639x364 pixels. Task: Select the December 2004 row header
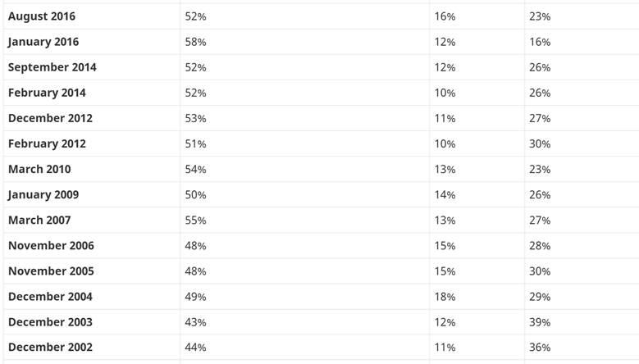point(50,296)
